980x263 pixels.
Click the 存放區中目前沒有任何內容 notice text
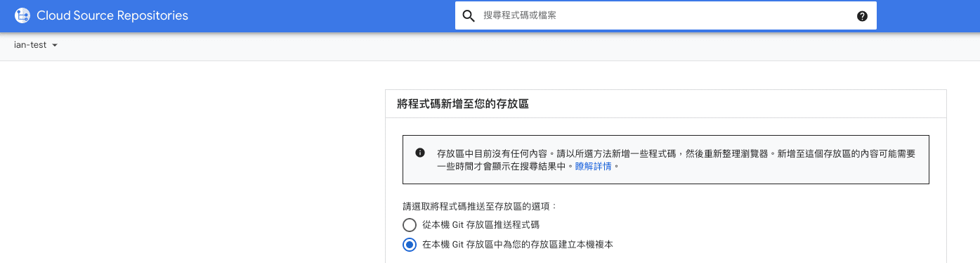coord(677,160)
